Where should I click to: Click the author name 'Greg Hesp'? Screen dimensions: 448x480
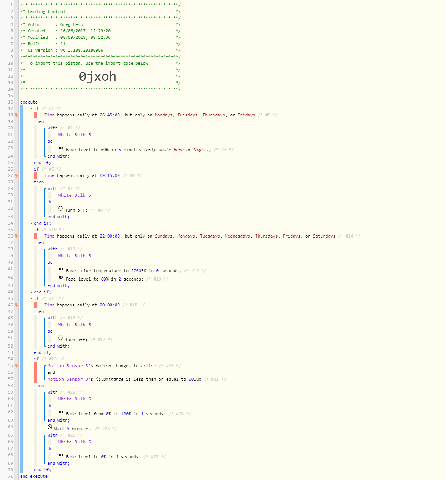tap(71, 24)
